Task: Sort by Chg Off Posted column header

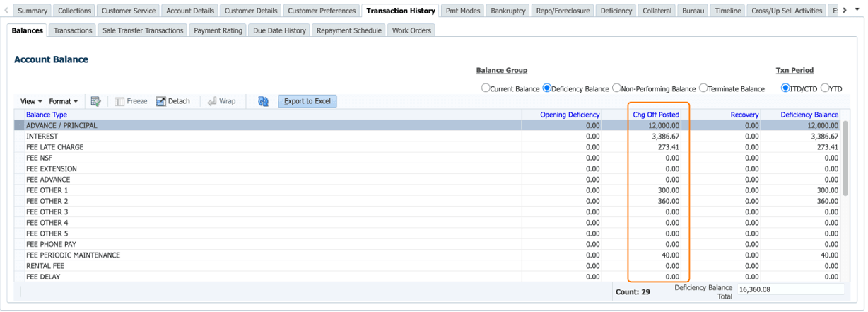Action: coord(656,115)
